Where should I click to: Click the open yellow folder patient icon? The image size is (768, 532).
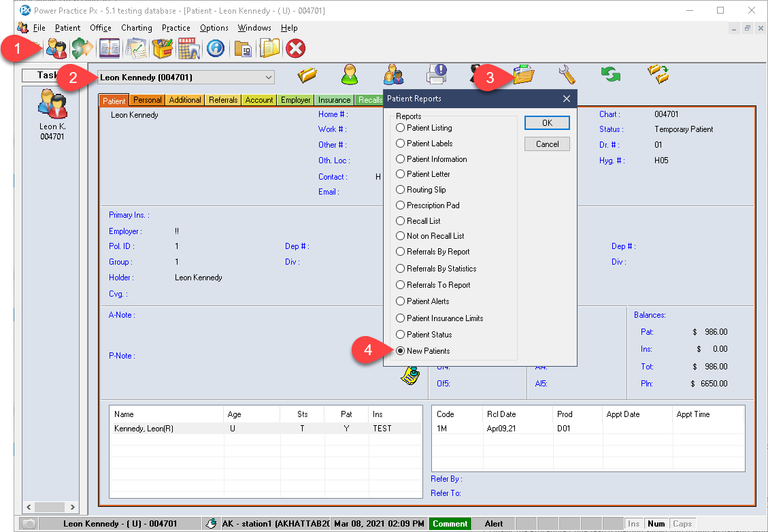tap(307, 75)
